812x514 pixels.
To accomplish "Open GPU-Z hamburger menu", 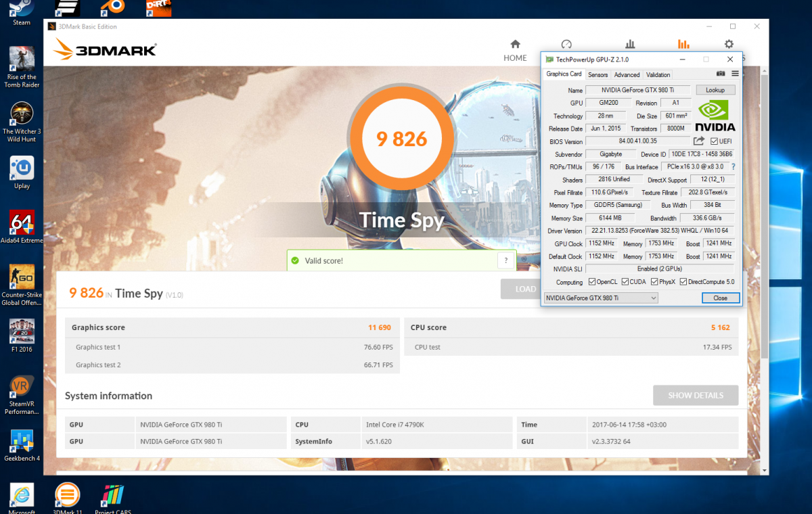I will pyautogui.click(x=734, y=74).
